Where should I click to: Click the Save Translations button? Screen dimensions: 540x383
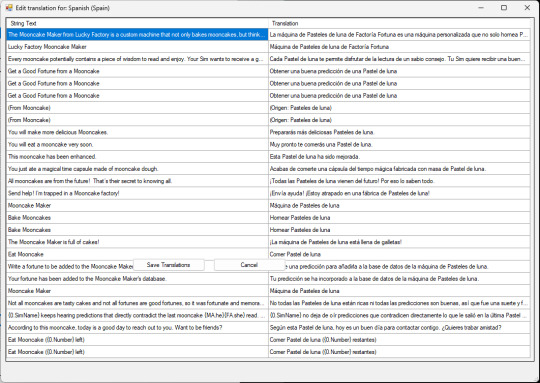168,265
